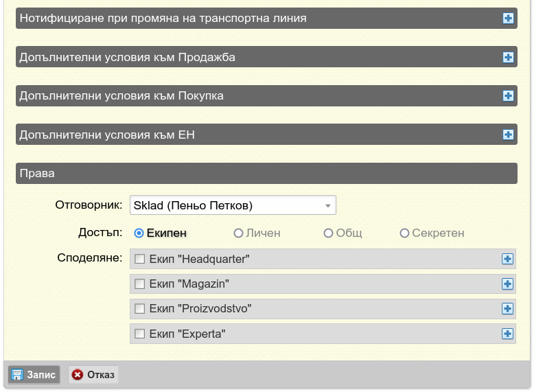This screenshot has width=534, height=392.
Task: Check the Екип "Experta" checkbox
Action: click(139, 334)
